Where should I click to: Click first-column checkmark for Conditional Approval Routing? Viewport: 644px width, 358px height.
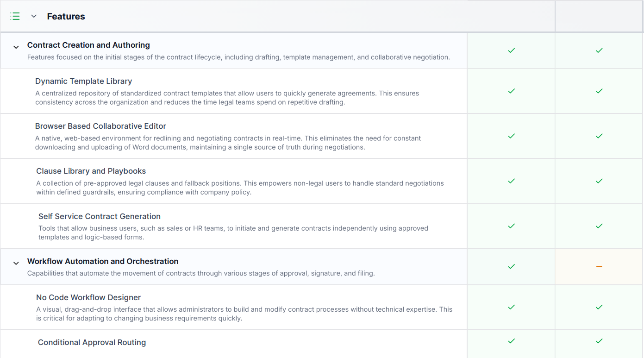click(x=511, y=341)
